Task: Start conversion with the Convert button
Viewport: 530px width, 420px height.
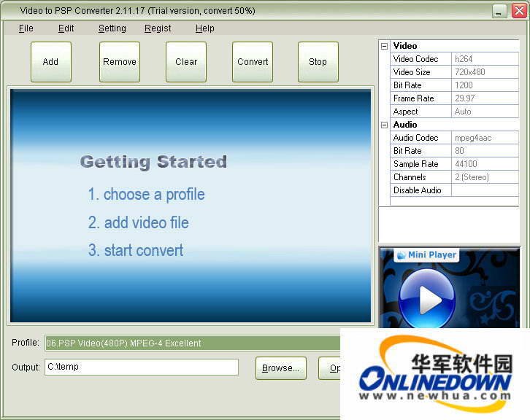Action: (253, 62)
